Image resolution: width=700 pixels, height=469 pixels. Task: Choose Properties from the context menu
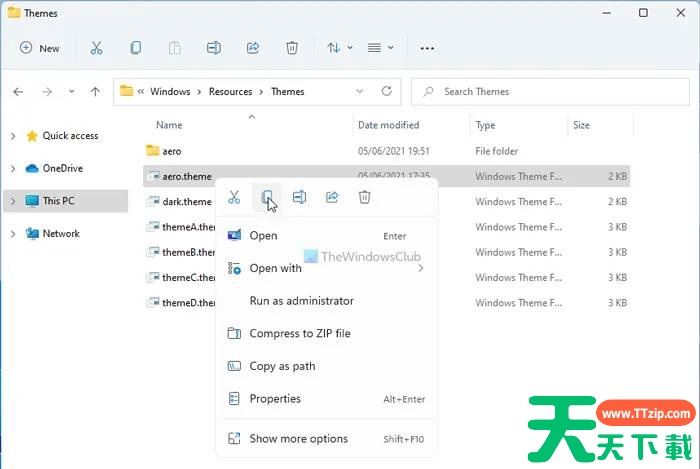pos(327,398)
